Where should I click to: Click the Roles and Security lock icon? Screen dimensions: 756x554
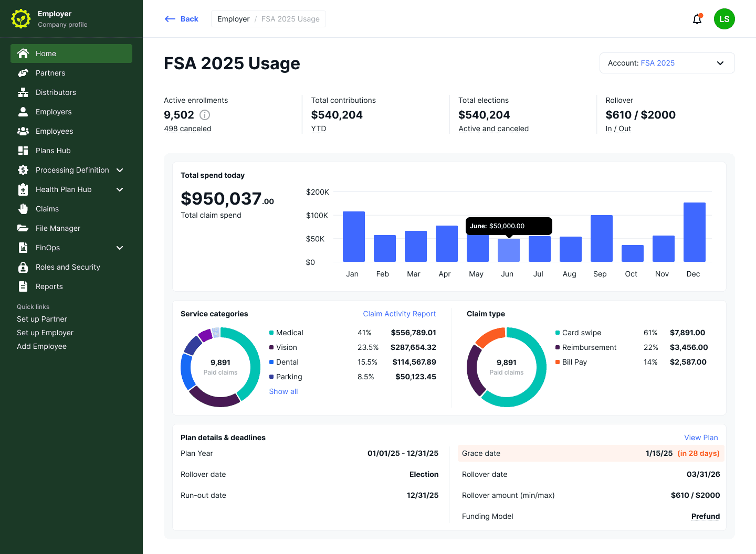pyautogui.click(x=23, y=267)
